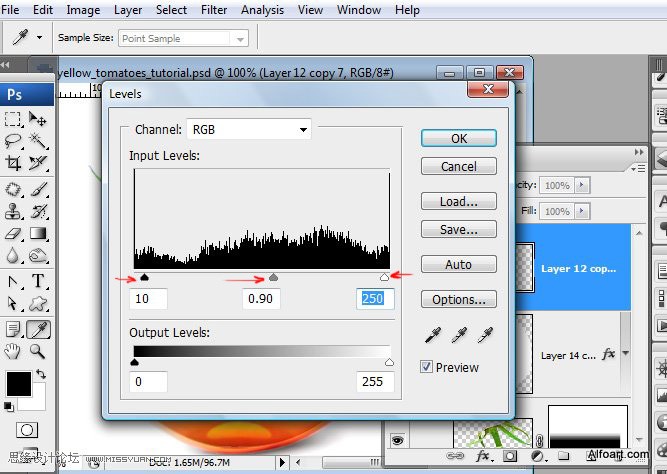Select the Hand tool
The image size is (667, 474).
tap(13, 352)
